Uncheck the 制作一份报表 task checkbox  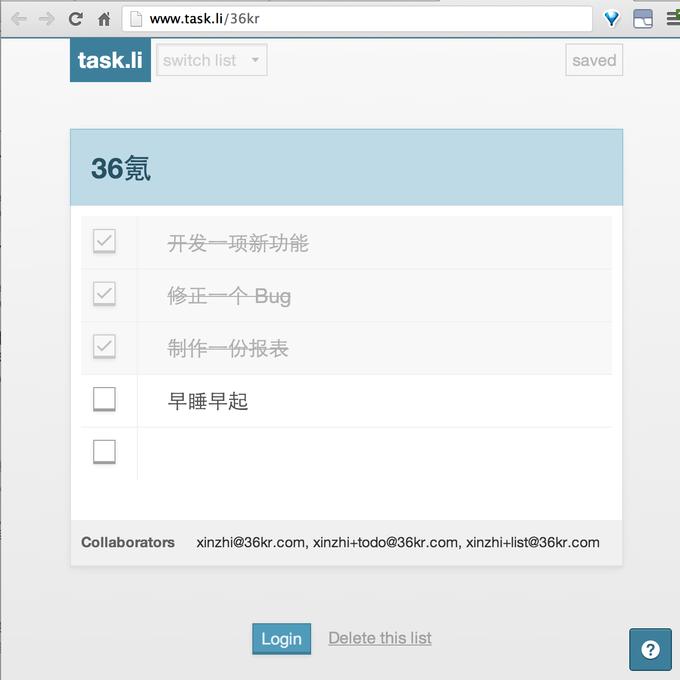[x=104, y=346]
